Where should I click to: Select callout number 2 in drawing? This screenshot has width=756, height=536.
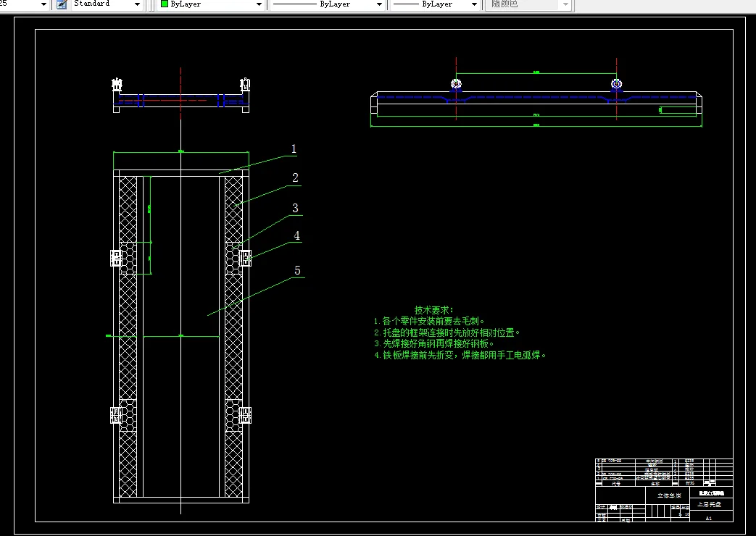296,178
